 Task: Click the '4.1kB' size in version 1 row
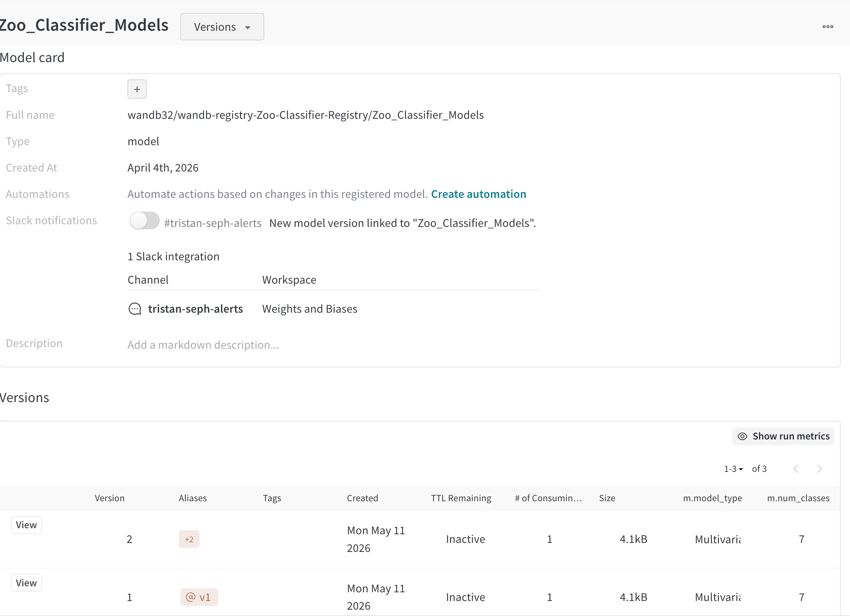(633, 597)
